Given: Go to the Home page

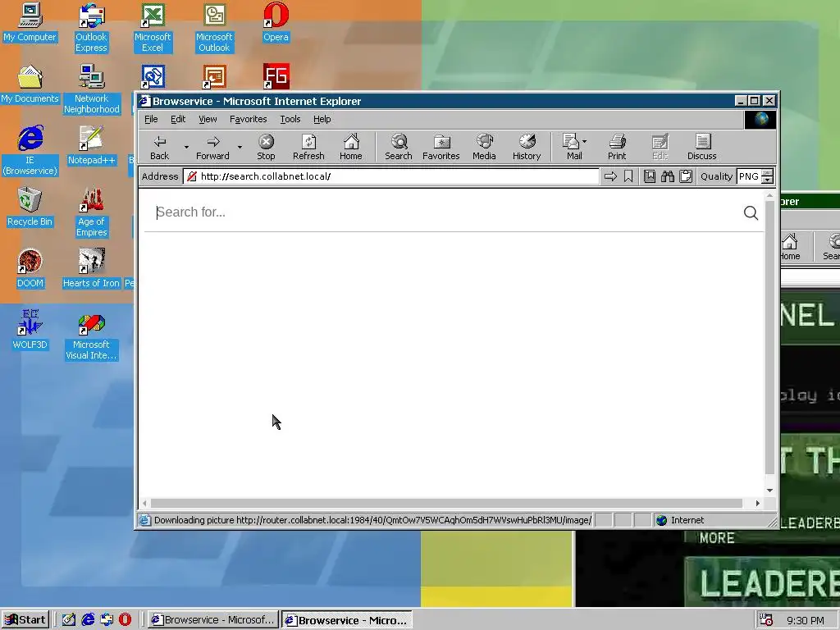Looking at the screenshot, I should pyautogui.click(x=351, y=148).
